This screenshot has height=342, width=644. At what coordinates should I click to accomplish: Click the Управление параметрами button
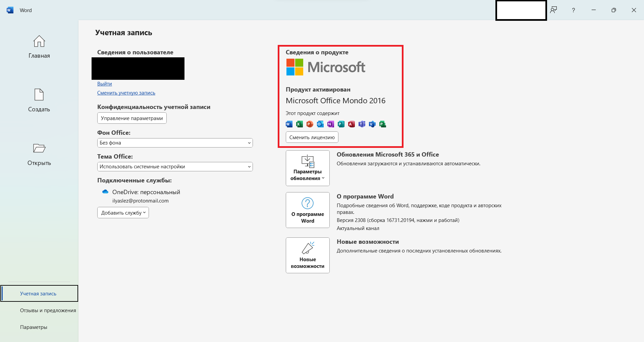point(132,118)
